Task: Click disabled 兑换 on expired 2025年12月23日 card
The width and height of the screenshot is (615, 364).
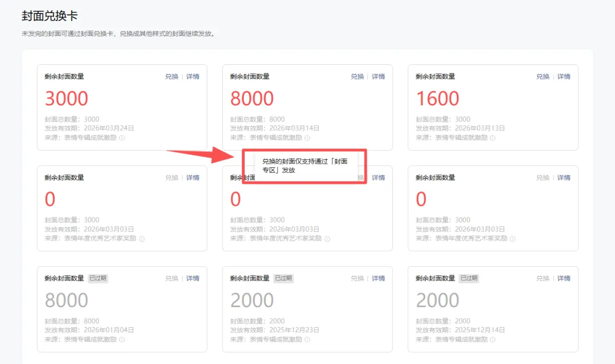Action: click(357, 278)
